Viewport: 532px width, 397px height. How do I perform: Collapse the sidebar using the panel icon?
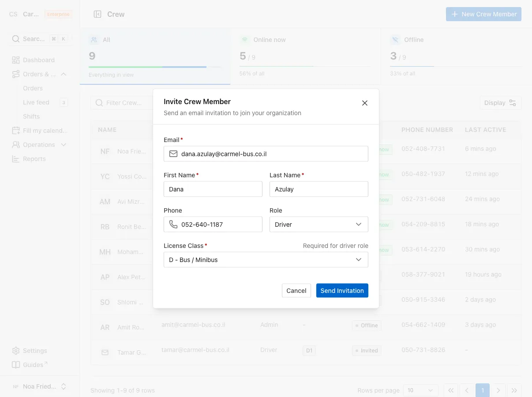97,14
